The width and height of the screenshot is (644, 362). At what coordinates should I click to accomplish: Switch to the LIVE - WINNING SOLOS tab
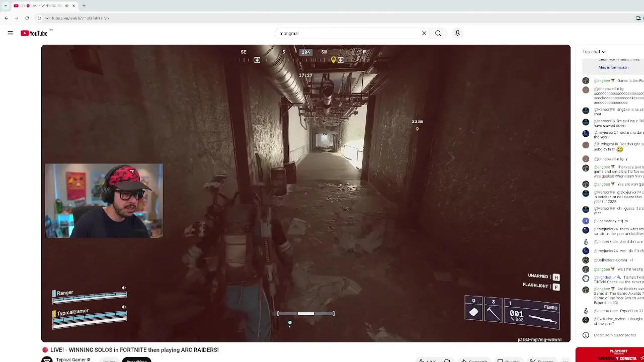pyautogui.click(x=45, y=6)
